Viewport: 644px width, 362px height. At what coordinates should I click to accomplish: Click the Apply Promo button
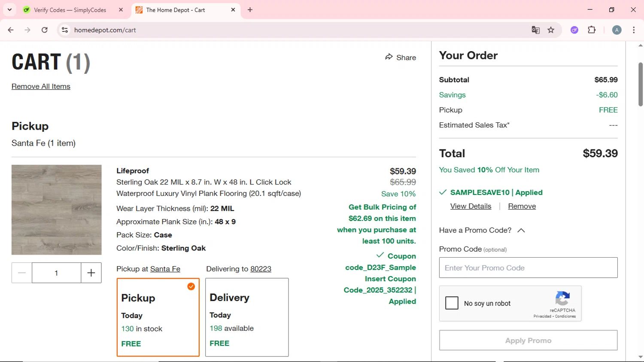pyautogui.click(x=528, y=341)
